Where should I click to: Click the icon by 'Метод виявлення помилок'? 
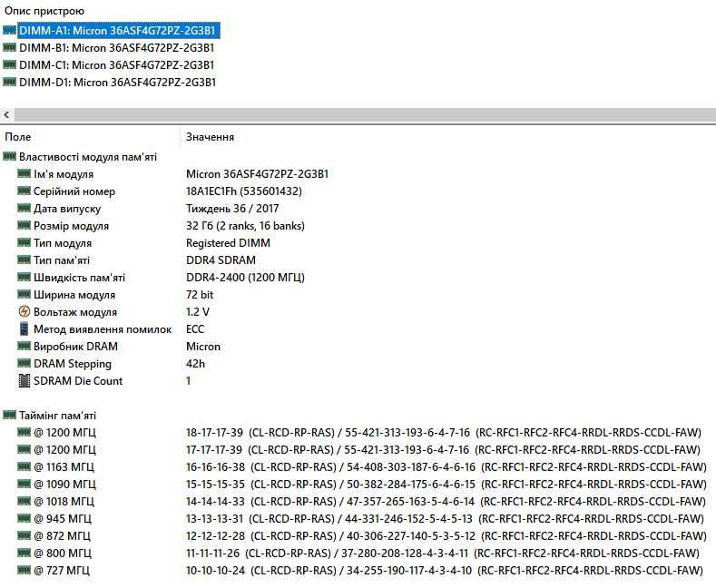pos(25,328)
